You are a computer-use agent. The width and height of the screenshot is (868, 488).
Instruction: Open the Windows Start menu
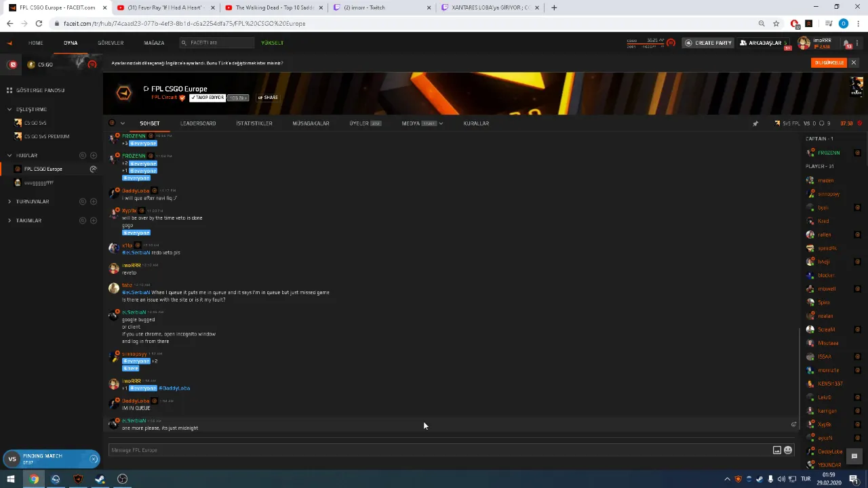tap(11, 479)
